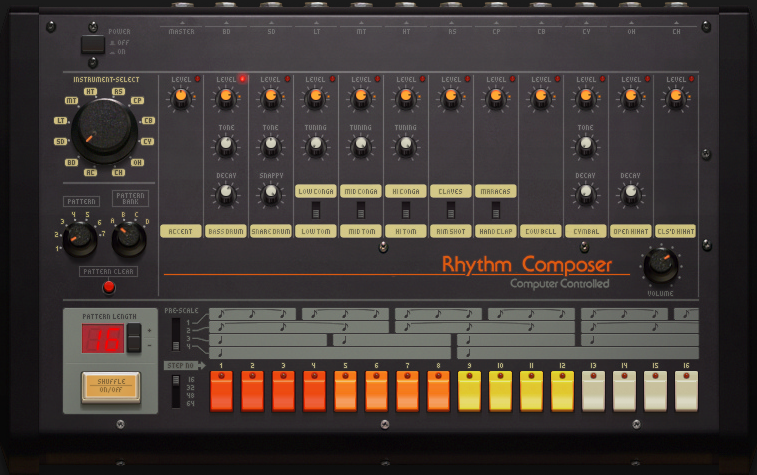
Task: Click the Pre-Scale selector switch
Action: 176,334
